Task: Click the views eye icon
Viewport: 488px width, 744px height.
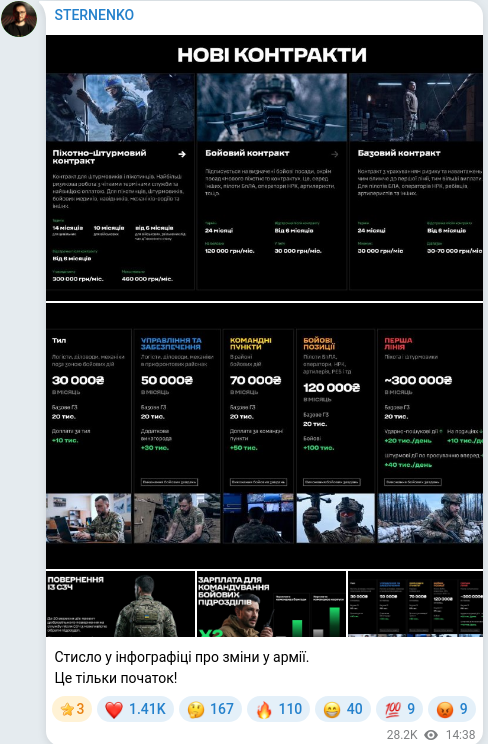Action: click(x=431, y=735)
